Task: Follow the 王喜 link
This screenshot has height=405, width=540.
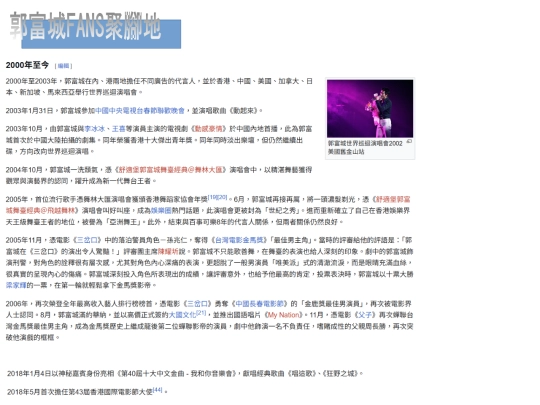Action: [119, 129]
